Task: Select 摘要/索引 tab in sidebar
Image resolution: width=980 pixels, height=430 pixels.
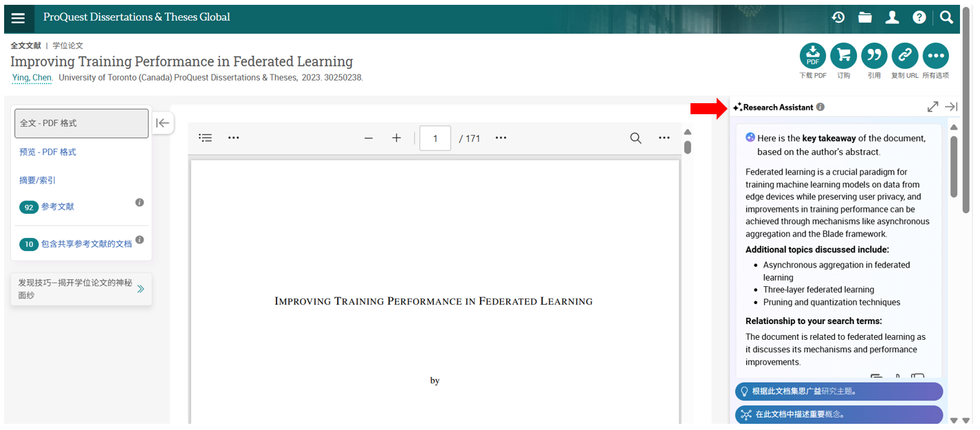Action: pyautogui.click(x=38, y=180)
